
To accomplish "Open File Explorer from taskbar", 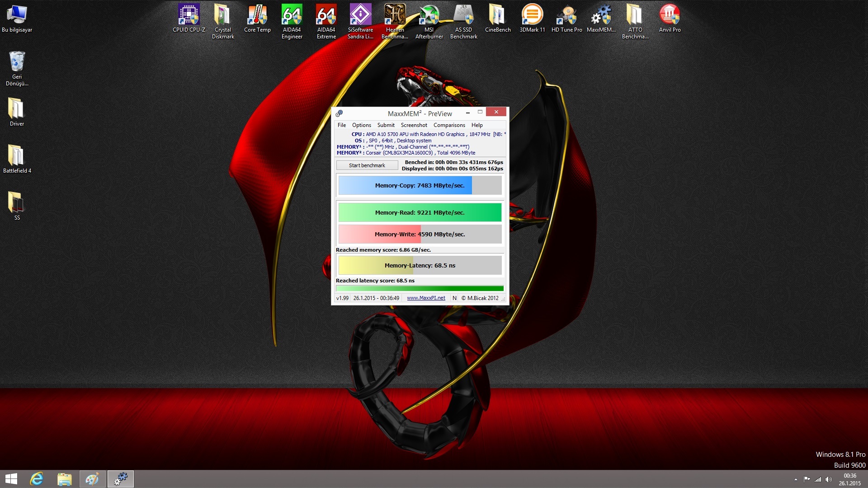I will (64, 479).
